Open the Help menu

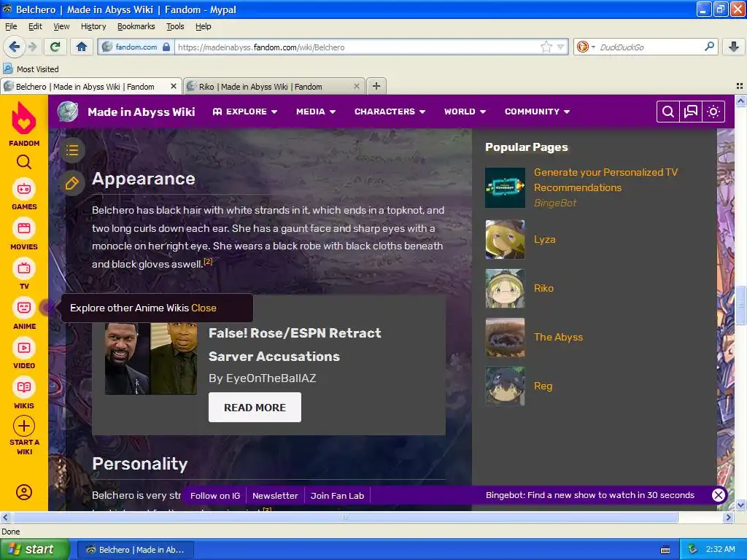[204, 26]
